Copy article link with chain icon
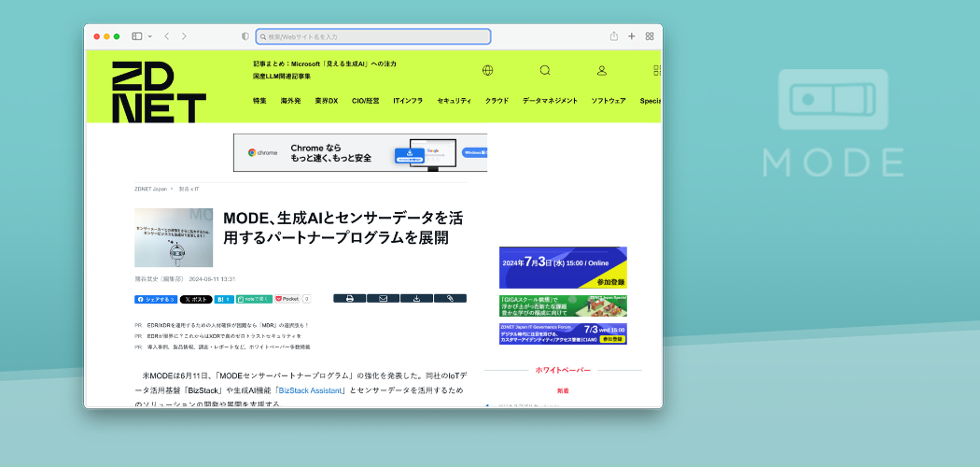Screen dimensions: 980x467 pyautogui.click(x=450, y=299)
